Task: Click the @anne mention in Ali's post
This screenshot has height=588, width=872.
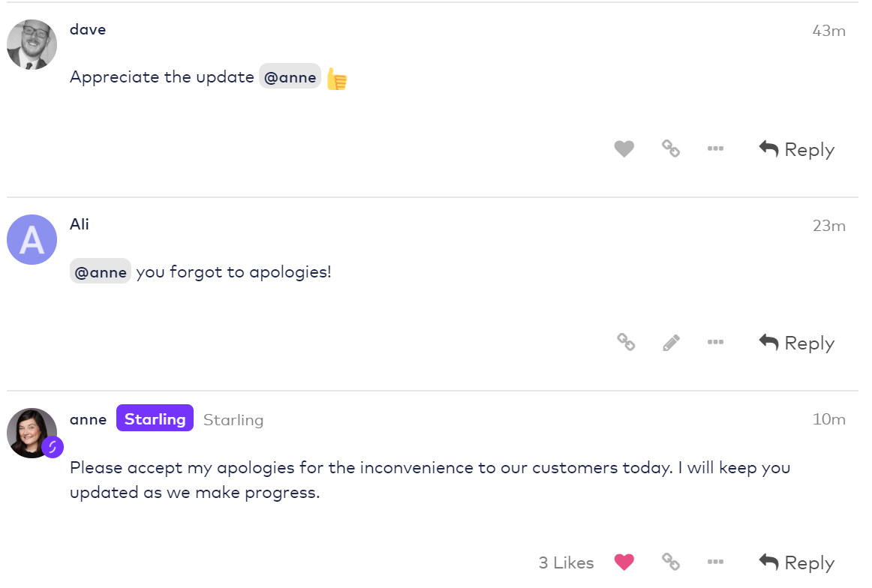Action: point(101,271)
